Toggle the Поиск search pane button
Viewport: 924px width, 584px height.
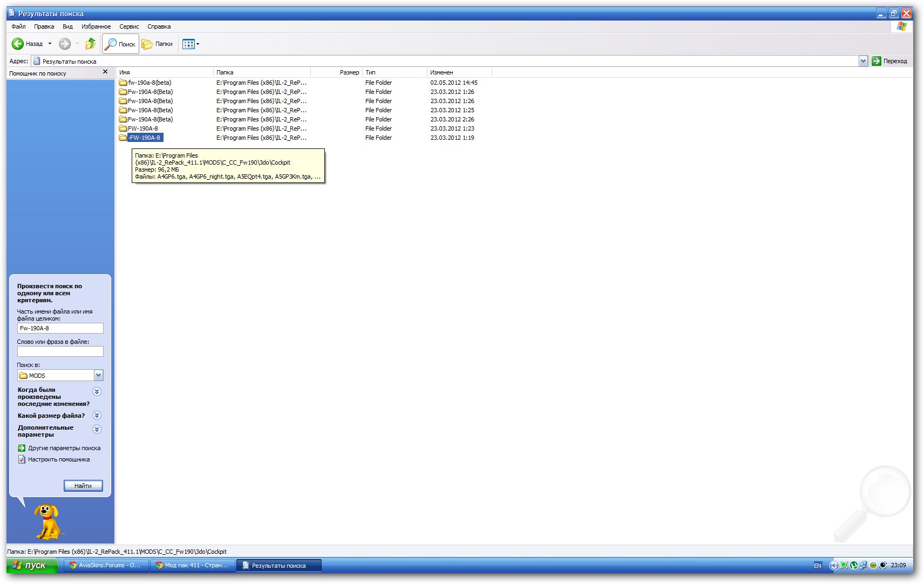coord(120,44)
